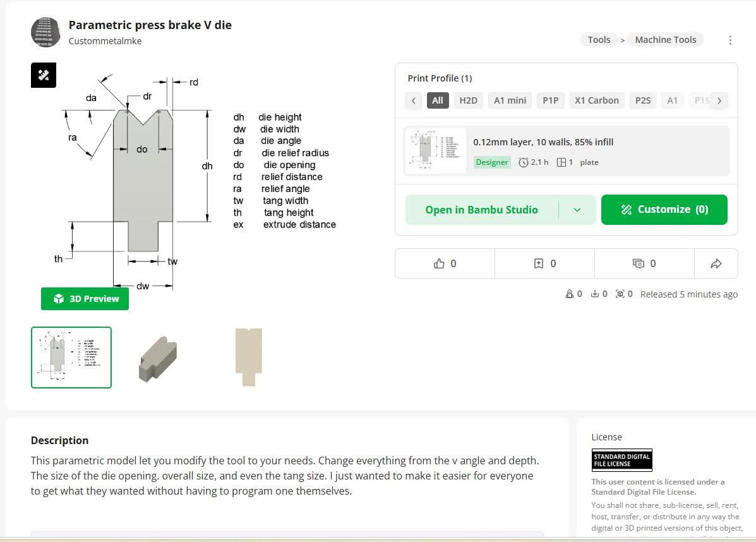Open the Machine Tools category link
756x542 pixels.
click(x=665, y=40)
